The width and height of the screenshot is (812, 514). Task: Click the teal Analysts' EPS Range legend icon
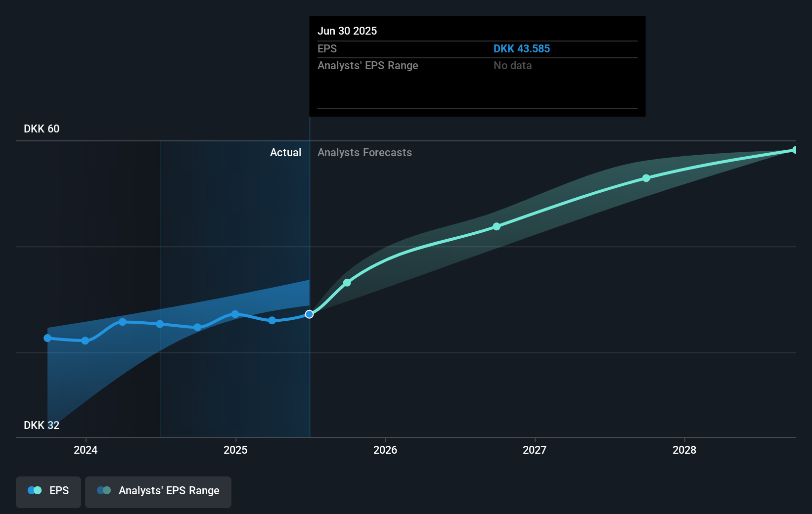point(103,490)
